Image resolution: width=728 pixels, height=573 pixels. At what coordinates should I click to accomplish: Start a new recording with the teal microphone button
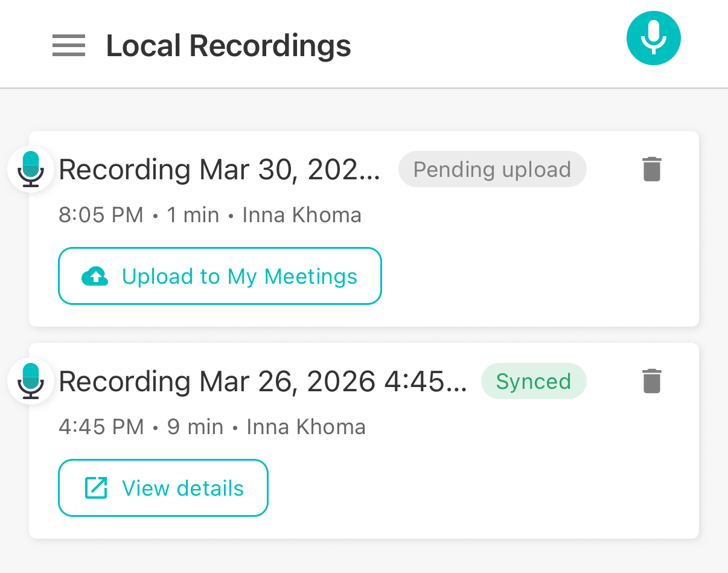point(653,37)
